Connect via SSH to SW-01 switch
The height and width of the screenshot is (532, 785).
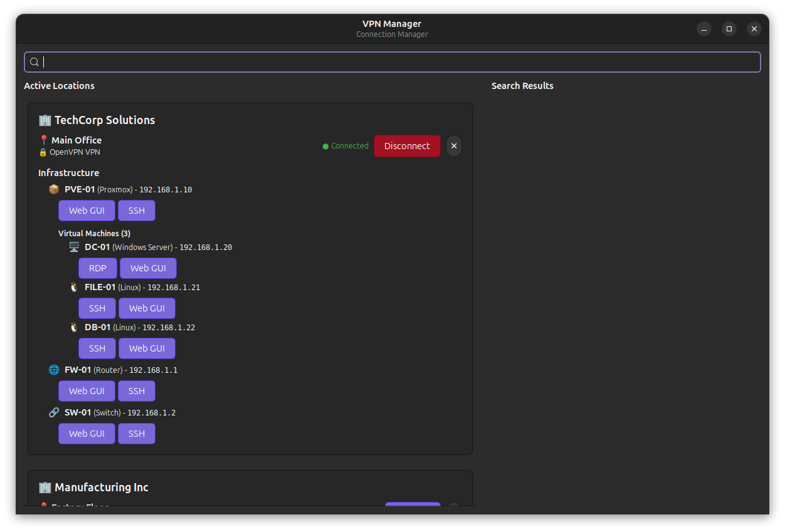(137, 434)
